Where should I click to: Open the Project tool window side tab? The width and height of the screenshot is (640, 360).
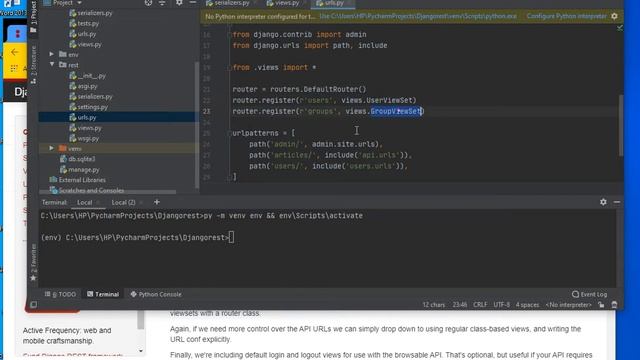pyautogui.click(x=33, y=16)
